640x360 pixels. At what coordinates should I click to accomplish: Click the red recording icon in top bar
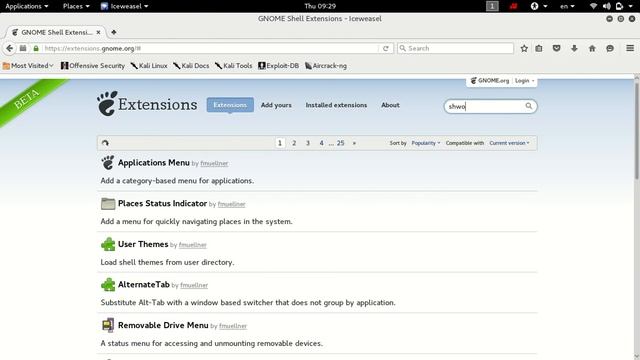click(513, 6)
